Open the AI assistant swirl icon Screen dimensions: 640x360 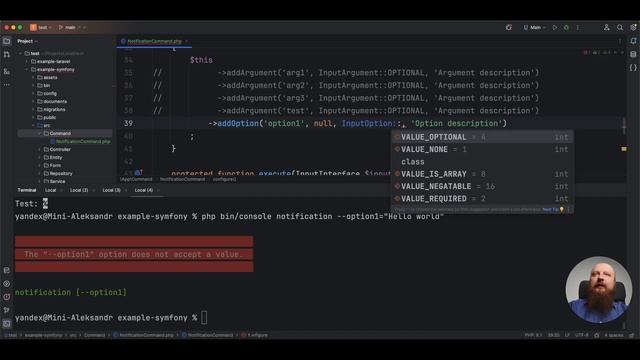(509, 27)
